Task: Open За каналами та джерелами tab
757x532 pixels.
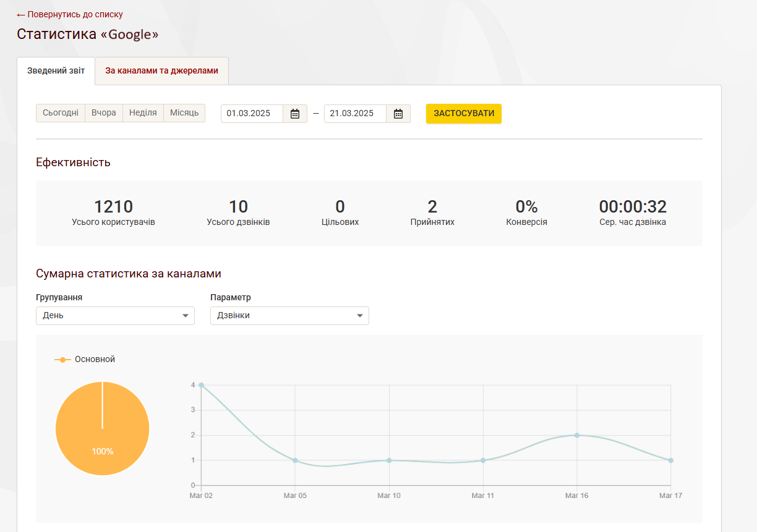Action: coord(161,71)
